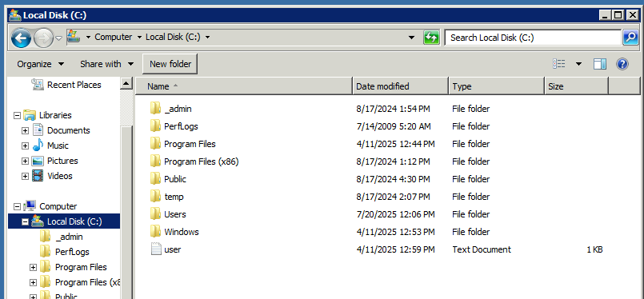This screenshot has height=299, width=644.
Task: Expand dropdown arrow after Local Disk (C:) breadcrumb
Action: pos(207,38)
